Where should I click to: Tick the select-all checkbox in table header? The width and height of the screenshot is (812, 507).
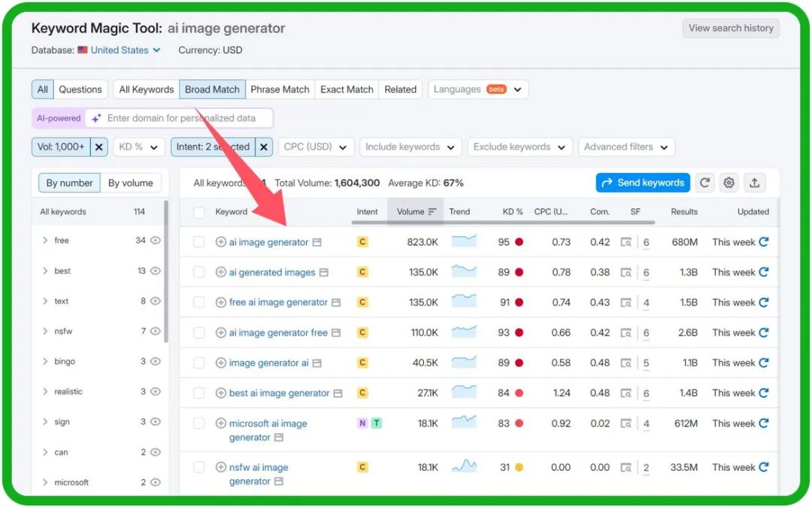click(x=199, y=212)
